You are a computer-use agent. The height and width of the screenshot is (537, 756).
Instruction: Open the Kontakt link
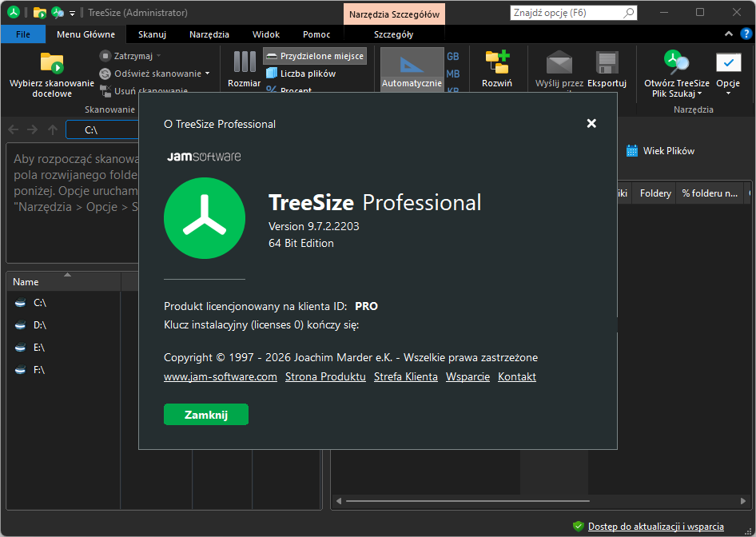click(x=517, y=377)
